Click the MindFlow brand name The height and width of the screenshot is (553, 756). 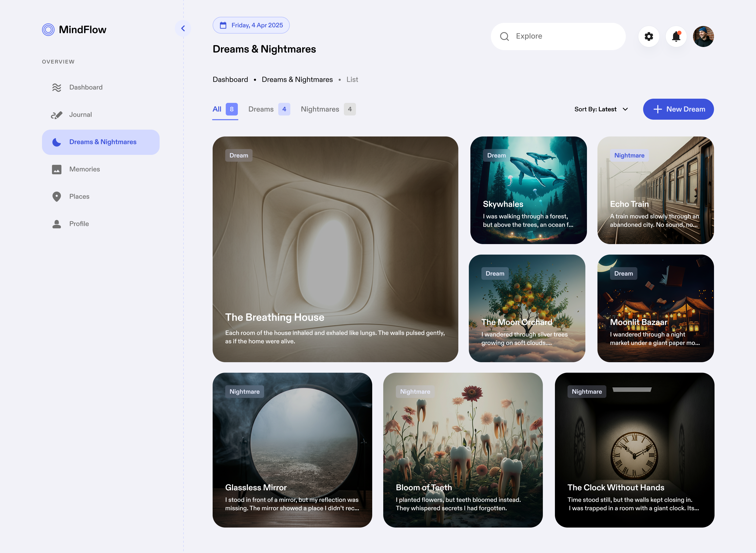click(x=82, y=30)
